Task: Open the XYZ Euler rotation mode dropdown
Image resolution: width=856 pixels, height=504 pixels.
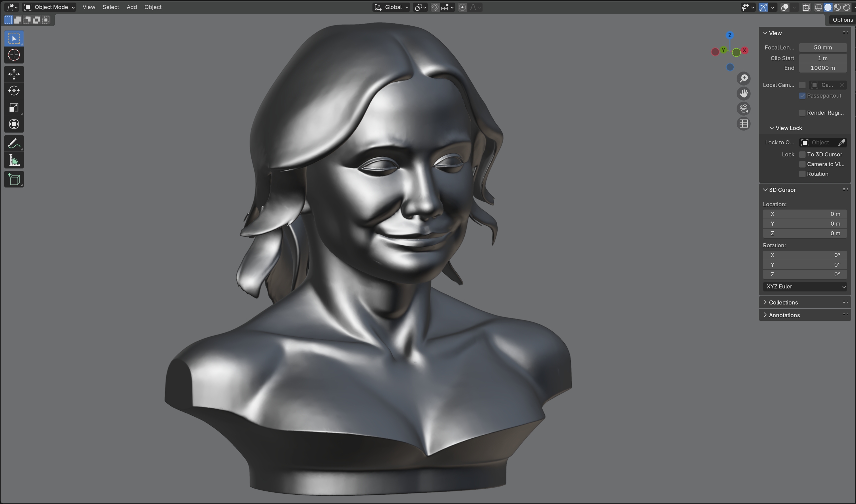Action: click(805, 287)
